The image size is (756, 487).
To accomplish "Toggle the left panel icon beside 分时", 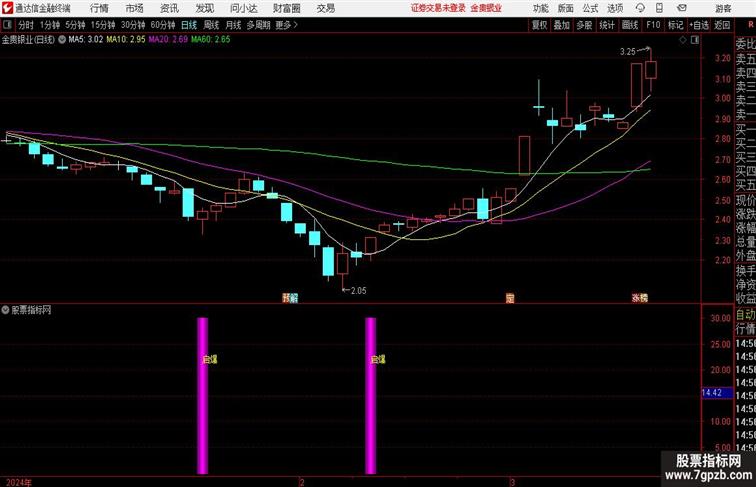I will point(7,25).
